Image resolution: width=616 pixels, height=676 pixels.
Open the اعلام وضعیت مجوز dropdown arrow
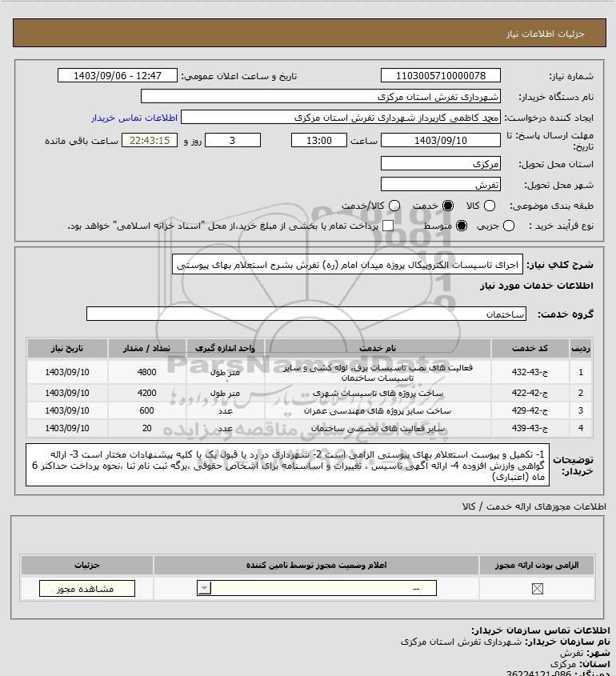[x=204, y=588]
